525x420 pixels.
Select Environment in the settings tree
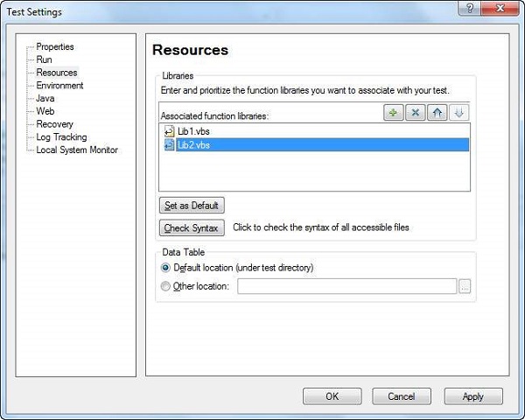[x=59, y=86]
